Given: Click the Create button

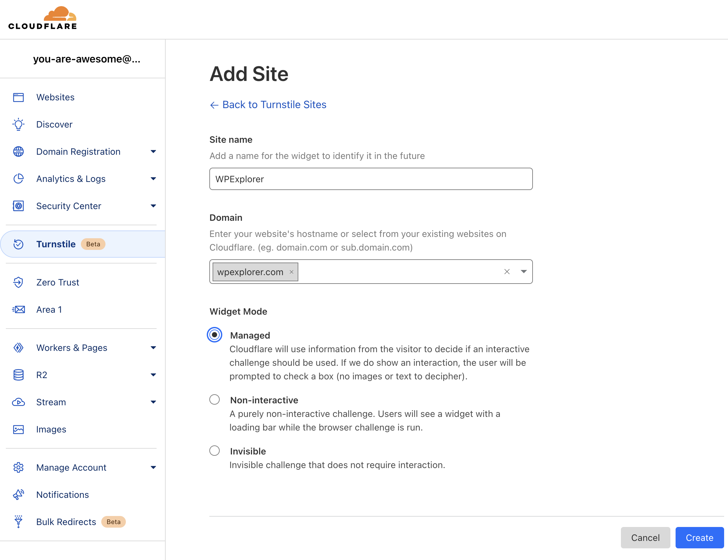Looking at the screenshot, I should [699, 538].
